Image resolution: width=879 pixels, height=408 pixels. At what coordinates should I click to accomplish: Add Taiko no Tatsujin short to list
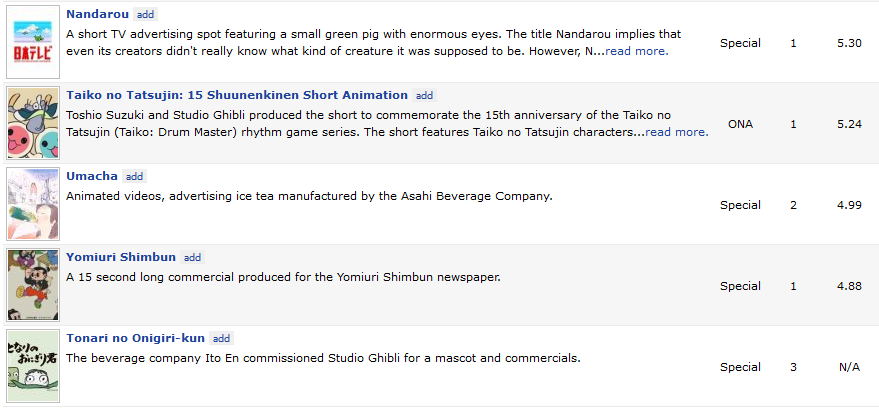(x=425, y=96)
